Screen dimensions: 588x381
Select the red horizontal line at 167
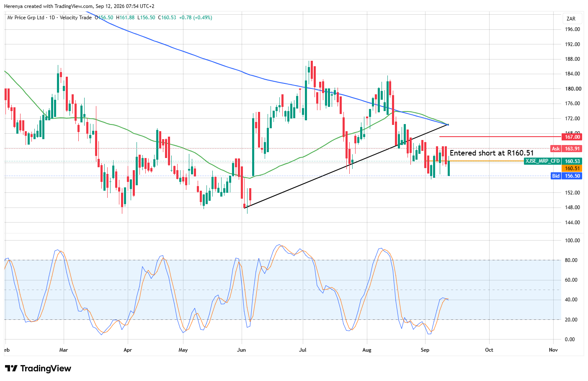500,137
